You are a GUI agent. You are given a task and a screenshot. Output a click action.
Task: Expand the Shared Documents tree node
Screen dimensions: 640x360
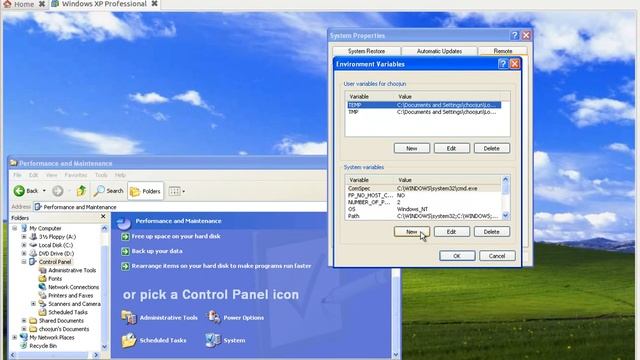(x=24, y=320)
